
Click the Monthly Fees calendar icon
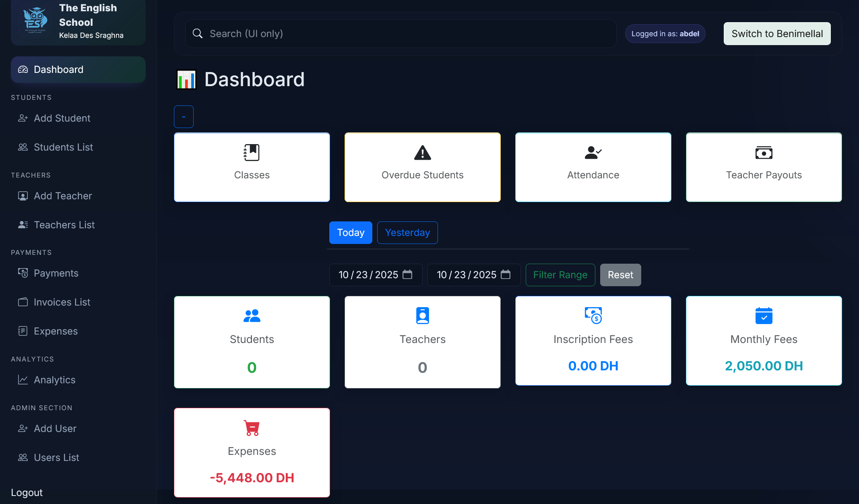point(764,316)
